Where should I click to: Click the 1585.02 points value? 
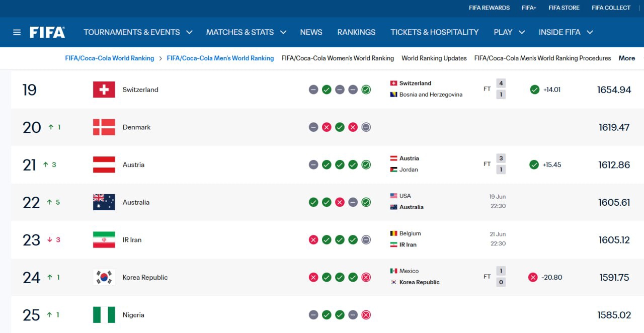(614, 315)
